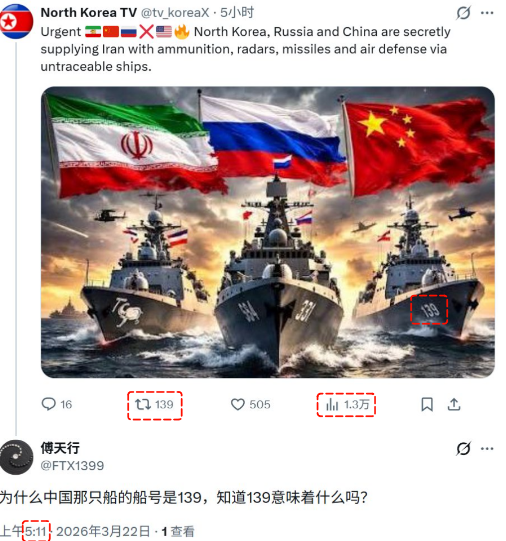Viewport: 506px width, 541px height.
Task: Click the reply icon showing 16
Action: [57, 404]
